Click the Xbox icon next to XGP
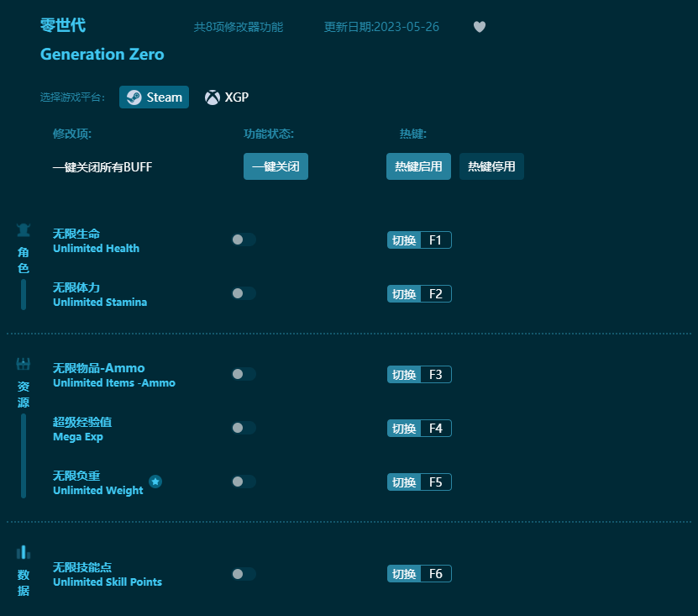 [211, 97]
